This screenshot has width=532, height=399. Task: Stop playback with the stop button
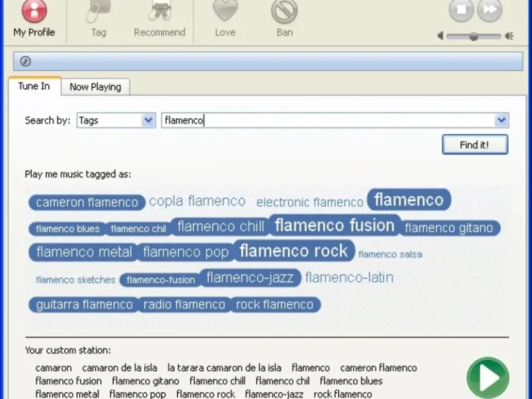(x=461, y=9)
